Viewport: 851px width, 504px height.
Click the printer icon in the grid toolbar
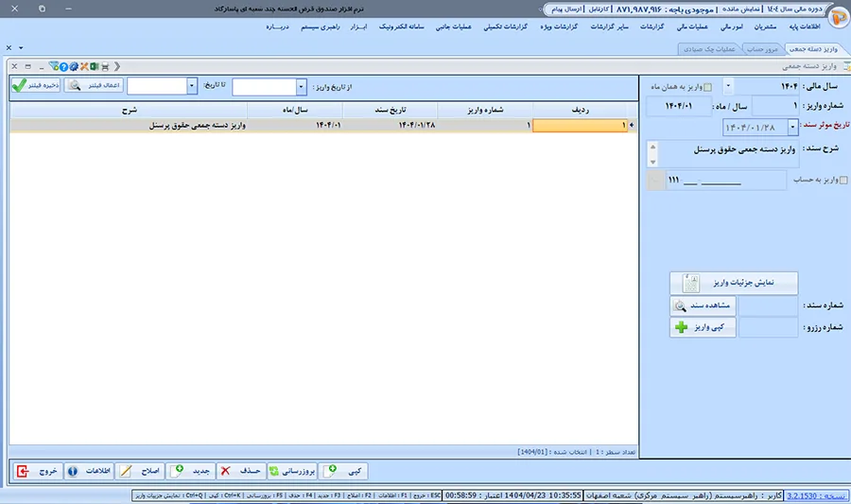(x=104, y=66)
